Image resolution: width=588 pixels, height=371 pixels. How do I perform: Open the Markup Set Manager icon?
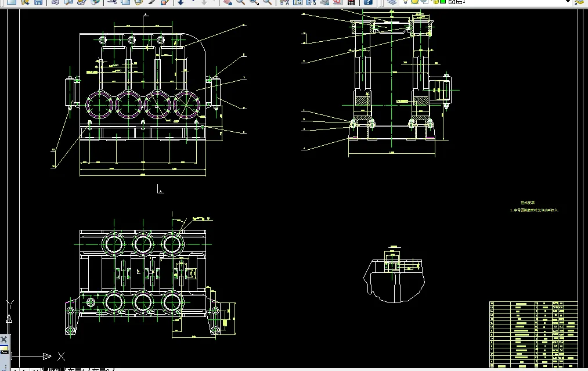tap(337, 2)
